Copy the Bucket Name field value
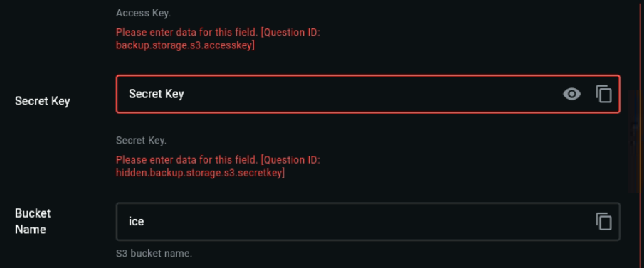 point(603,222)
